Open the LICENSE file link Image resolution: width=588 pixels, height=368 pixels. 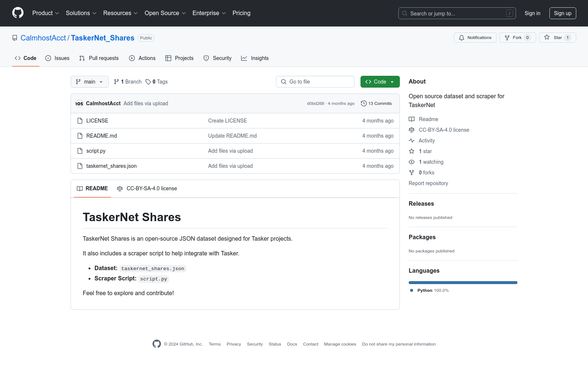click(x=97, y=121)
